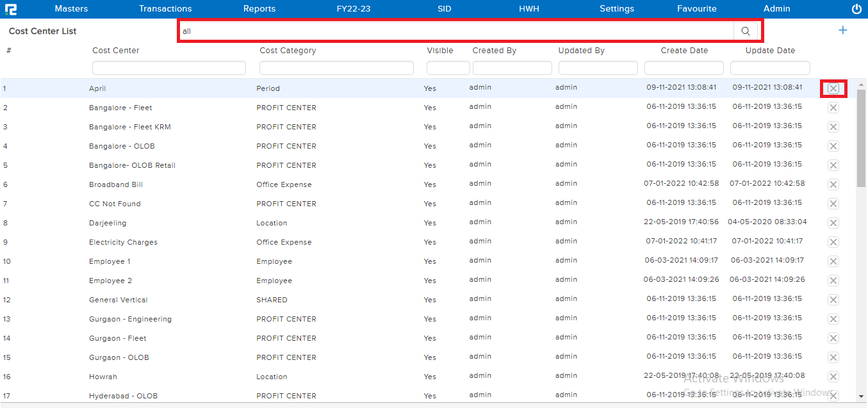Image resolution: width=868 pixels, height=408 pixels.
Task: Click the power logout icon
Action: [x=856, y=9]
